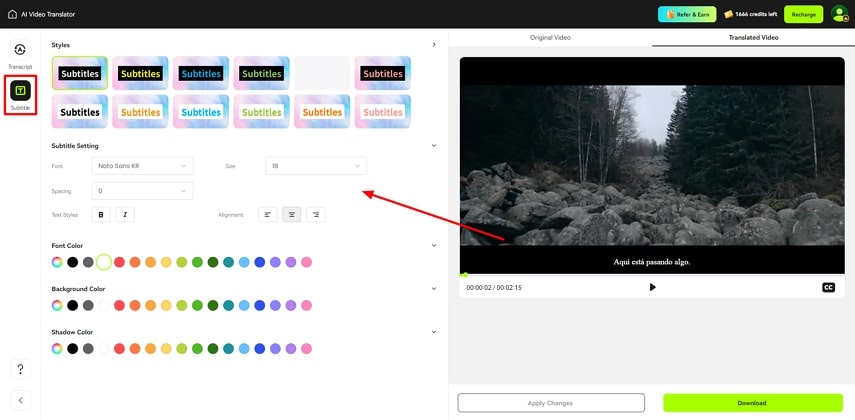Open the help question mark icon
855x420 pixels.
(20, 369)
